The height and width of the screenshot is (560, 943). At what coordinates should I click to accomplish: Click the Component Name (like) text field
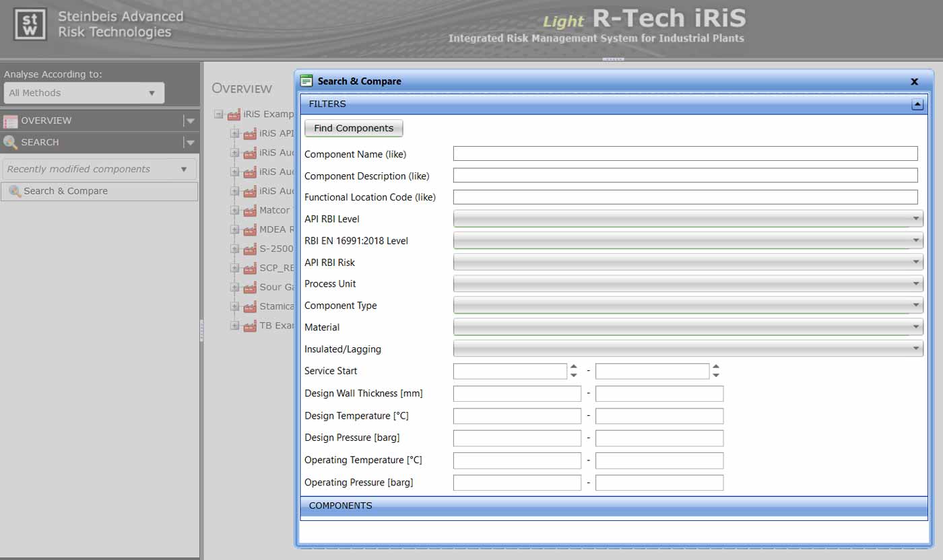(685, 153)
